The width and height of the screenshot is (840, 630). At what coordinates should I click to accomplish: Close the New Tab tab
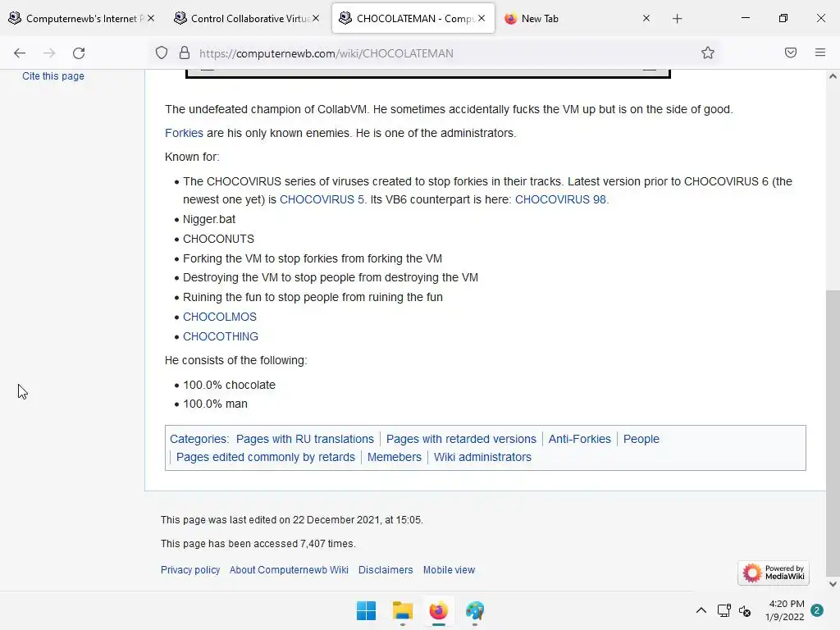pos(646,18)
